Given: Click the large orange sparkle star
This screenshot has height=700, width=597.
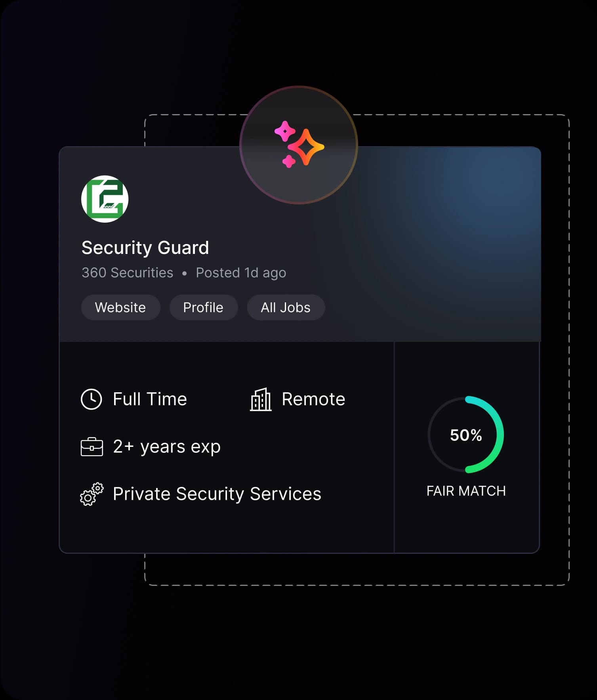Looking at the screenshot, I should coord(306,147).
